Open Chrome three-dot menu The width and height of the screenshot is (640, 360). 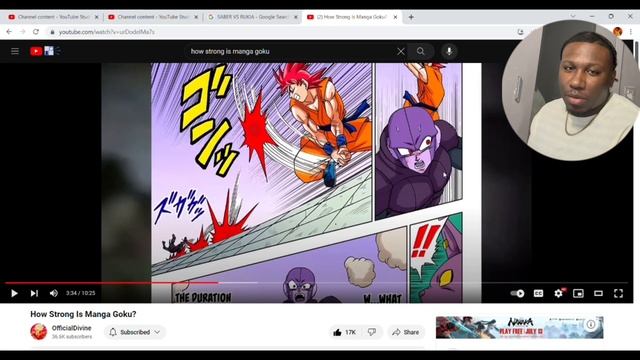[631, 32]
